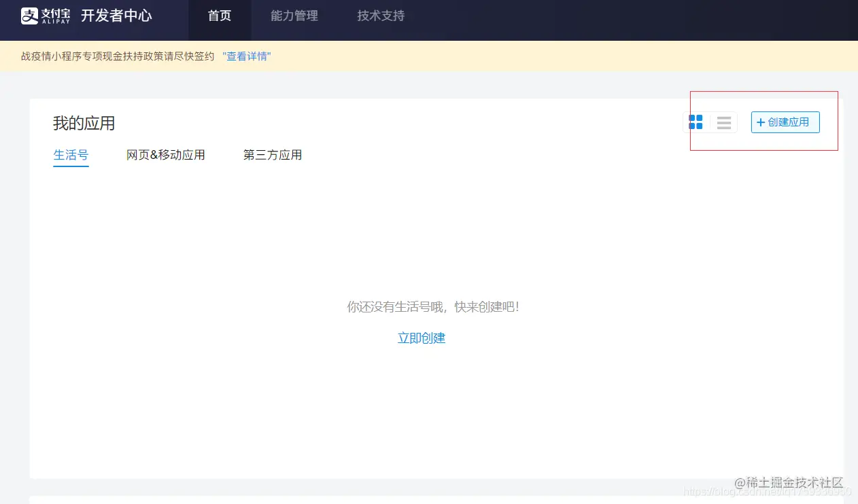This screenshot has width=858, height=504.
Task: Open the 查看详情 link
Action: (x=247, y=56)
